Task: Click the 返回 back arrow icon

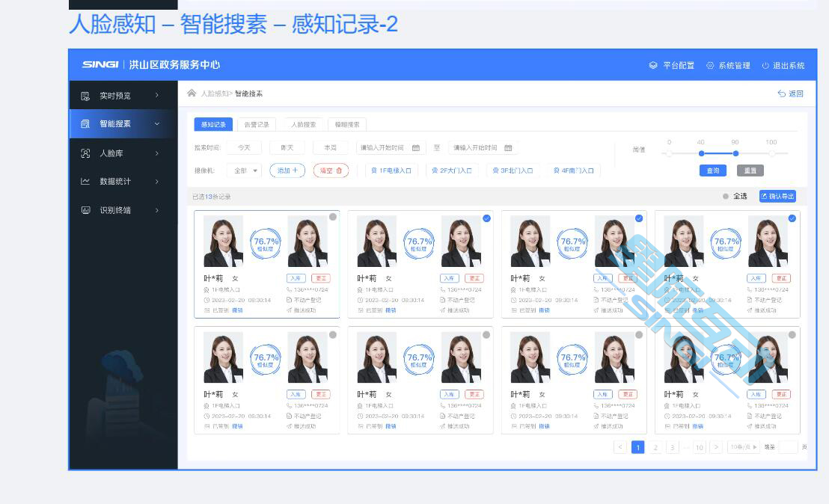Action: click(781, 93)
